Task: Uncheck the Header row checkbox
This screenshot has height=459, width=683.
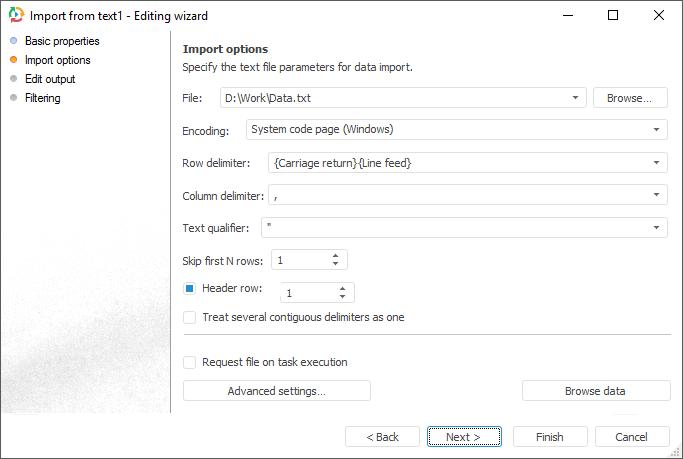Action: [190, 289]
